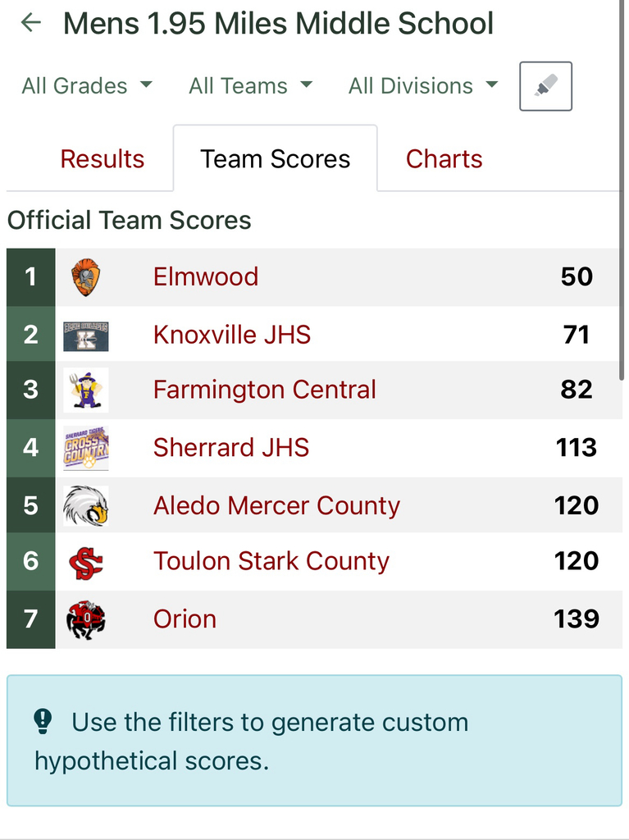Expand the All Teams filter
Screen dimensions: 629x840
tap(250, 85)
